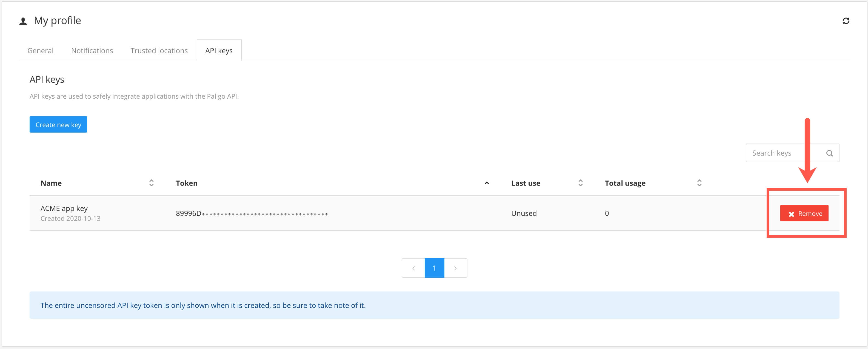
Task: Click the sort chevrons on the Name column
Action: [151, 183]
